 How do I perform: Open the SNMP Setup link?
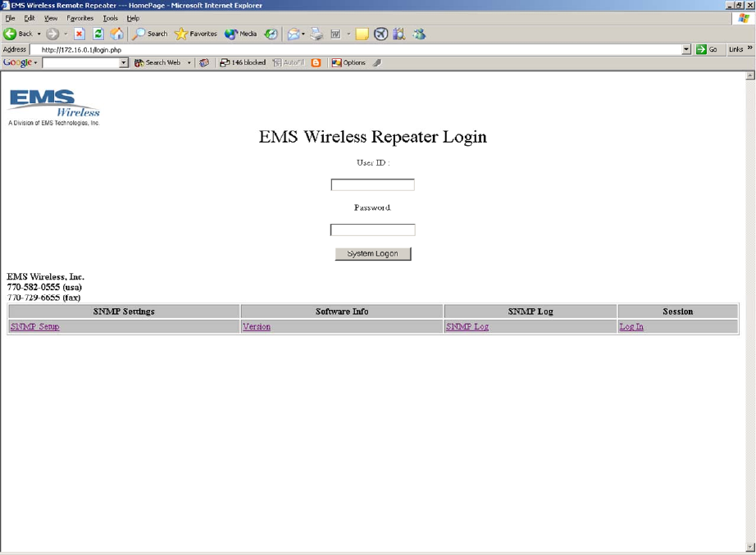(x=34, y=326)
